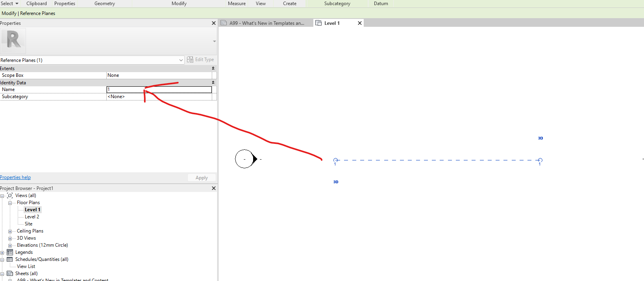Click the View panel label

(261, 4)
